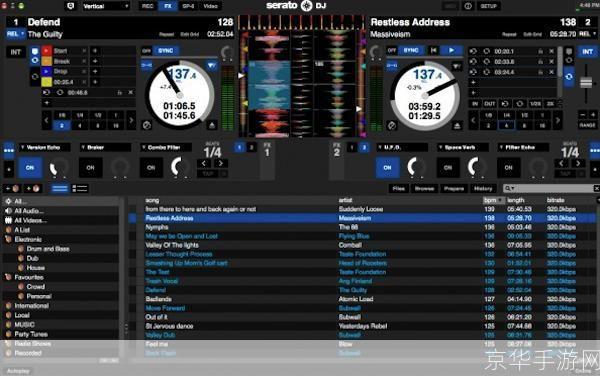The height and width of the screenshot is (376, 600).
Task: Toggle the Version Echo effect ON button
Action: 30,168
